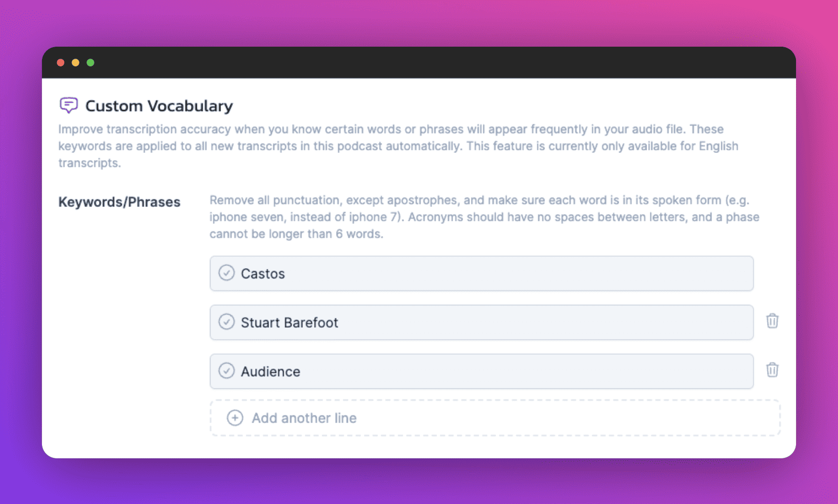Close the window with red button
Viewport: 838px width, 504px height.
[61, 63]
